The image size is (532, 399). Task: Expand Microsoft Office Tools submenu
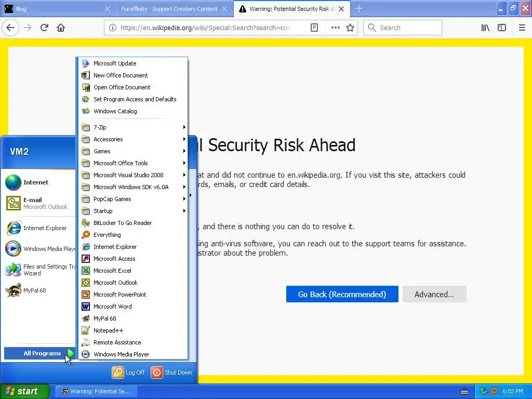[133, 163]
